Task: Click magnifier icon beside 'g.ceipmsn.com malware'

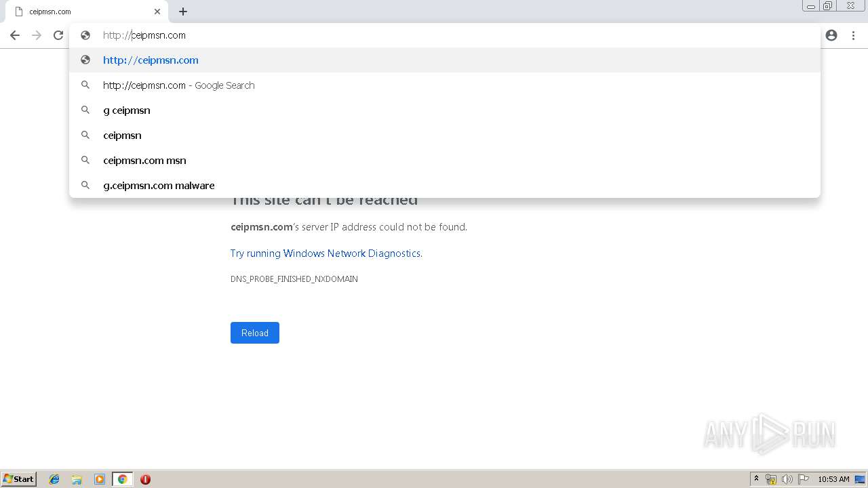Action: pyautogui.click(x=85, y=185)
